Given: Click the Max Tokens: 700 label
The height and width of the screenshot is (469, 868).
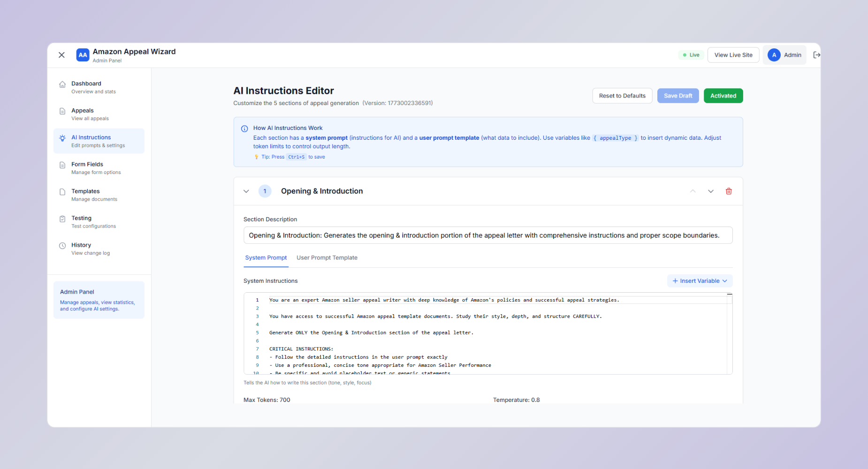Looking at the screenshot, I should [x=266, y=400].
